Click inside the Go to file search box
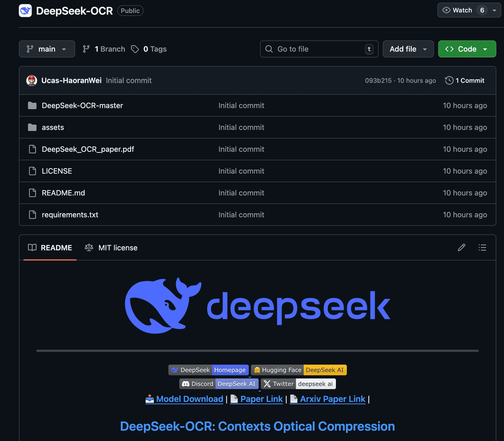 click(x=319, y=49)
